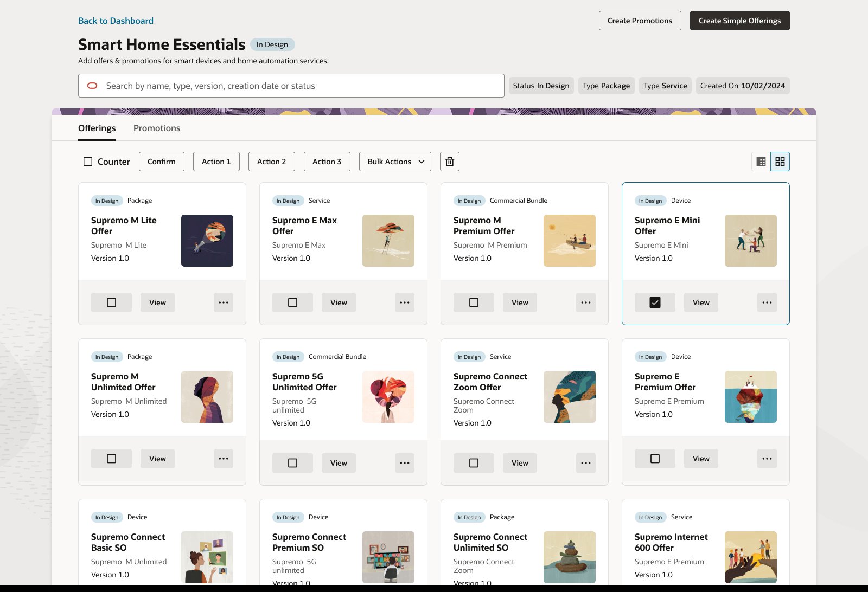The image size is (868, 592).
Task: View the Supremo Connect Zoom Offer
Action: click(x=520, y=463)
